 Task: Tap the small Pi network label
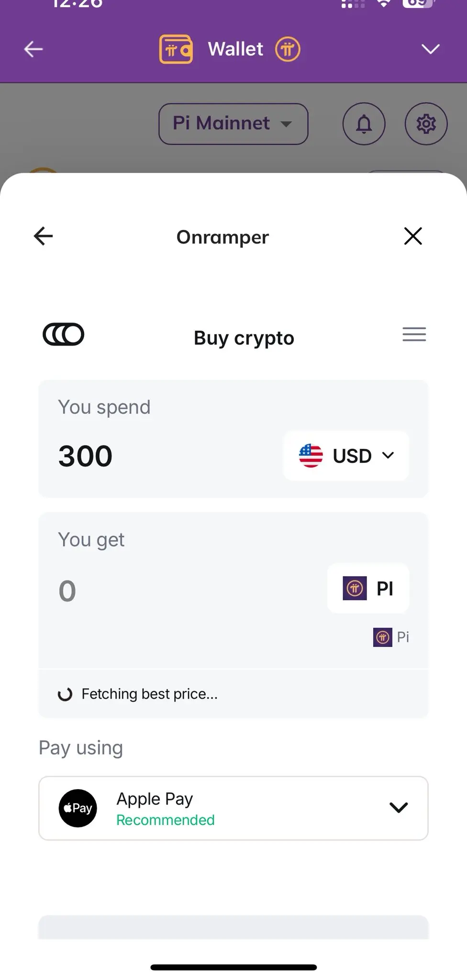coord(391,637)
